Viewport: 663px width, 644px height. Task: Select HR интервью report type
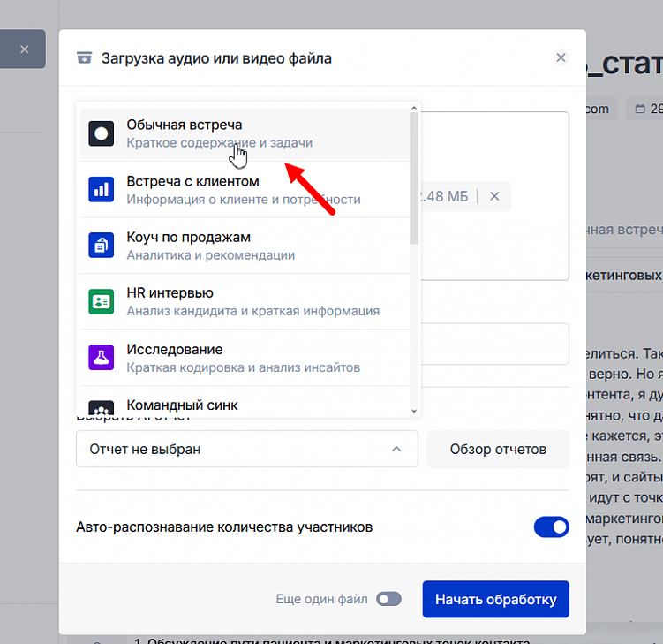tap(245, 302)
